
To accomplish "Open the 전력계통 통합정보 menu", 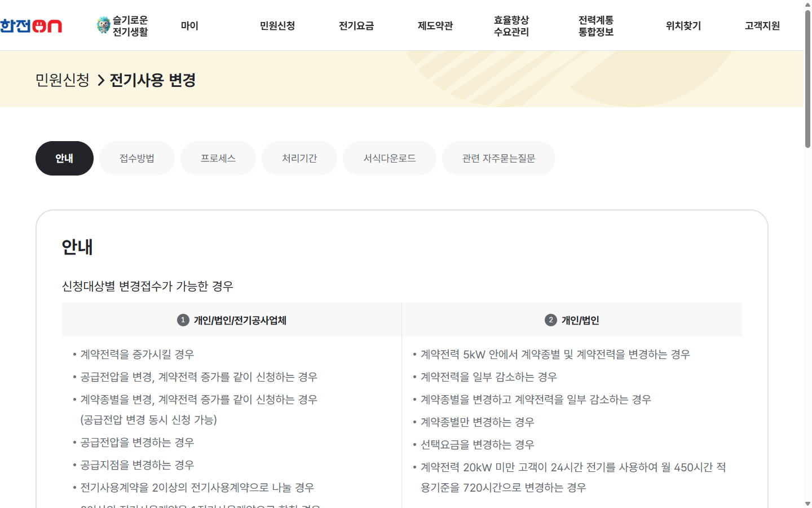I will (x=596, y=26).
